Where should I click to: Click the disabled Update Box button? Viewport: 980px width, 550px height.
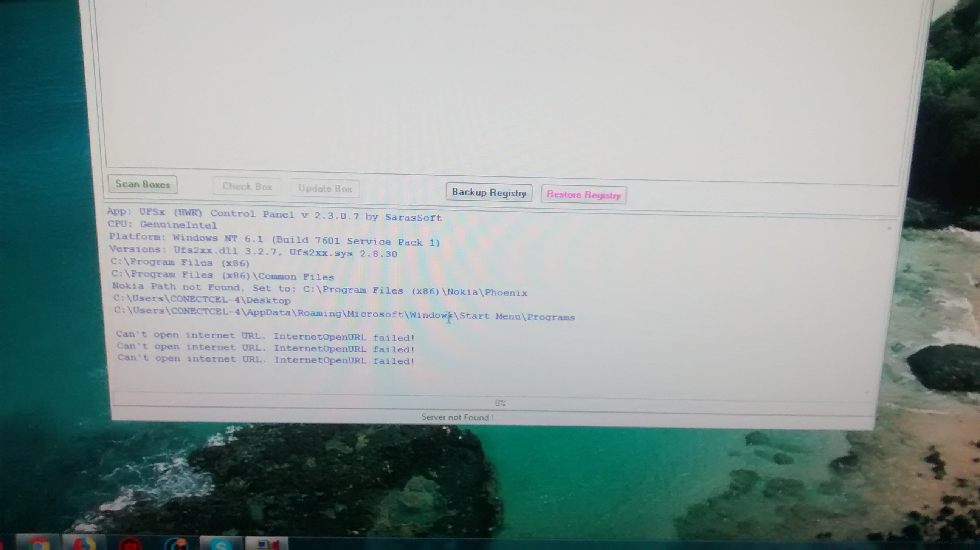point(325,188)
